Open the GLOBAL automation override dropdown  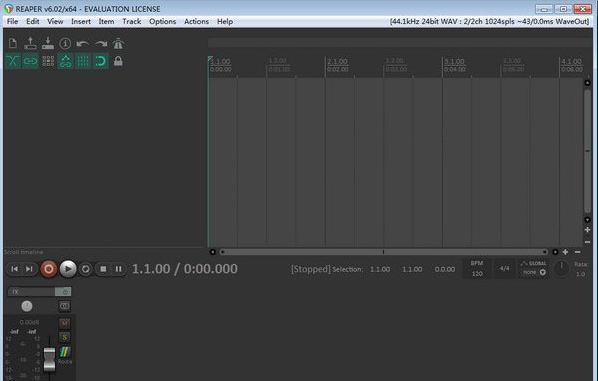pyautogui.click(x=534, y=268)
